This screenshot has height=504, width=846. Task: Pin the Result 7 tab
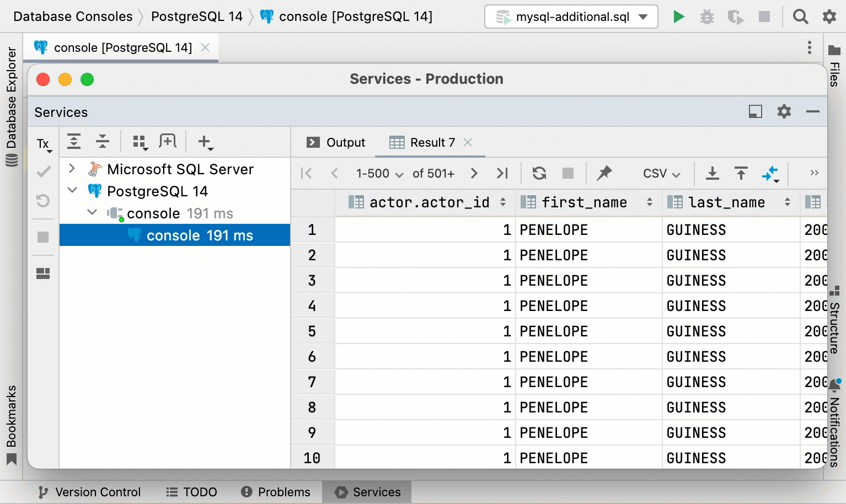tap(604, 173)
